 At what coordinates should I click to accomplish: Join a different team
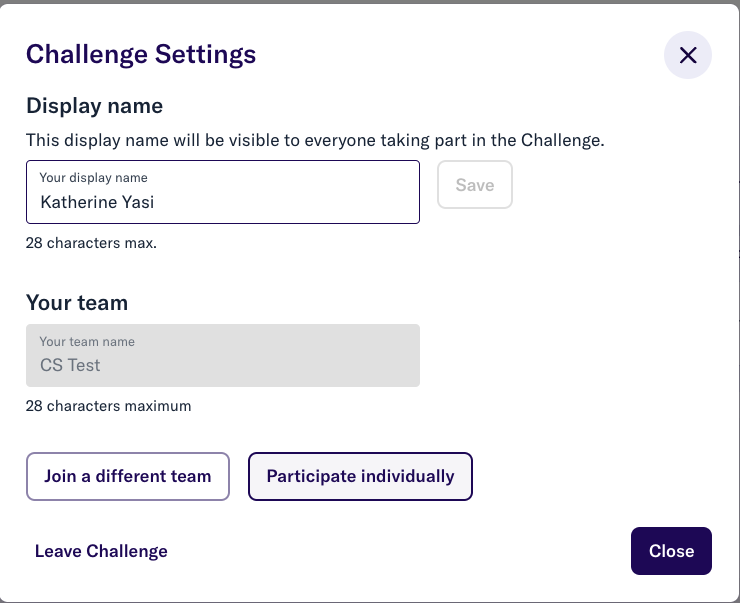128,477
